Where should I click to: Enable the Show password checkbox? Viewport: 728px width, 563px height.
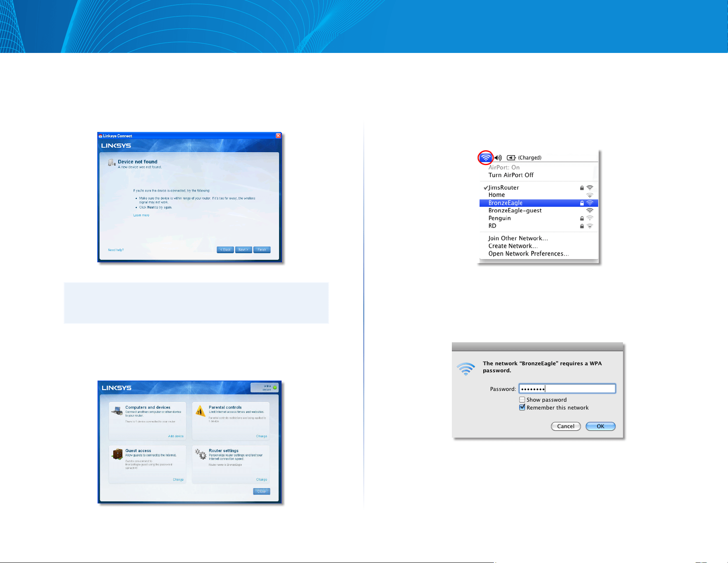point(522,400)
